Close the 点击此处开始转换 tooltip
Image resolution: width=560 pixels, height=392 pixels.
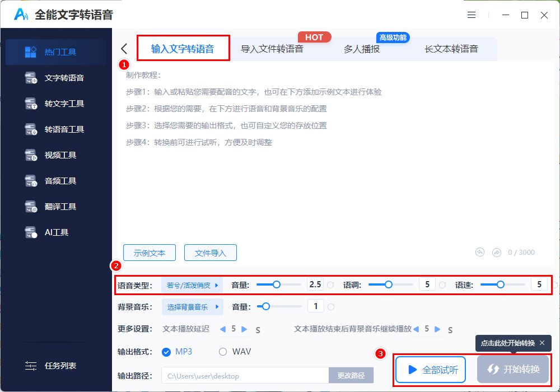tap(542, 343)
